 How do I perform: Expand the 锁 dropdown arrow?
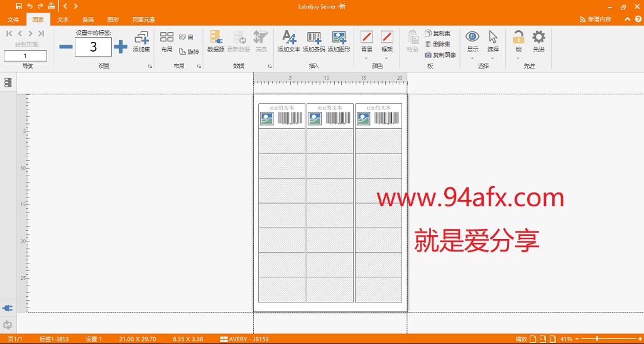tap(518, 58)
